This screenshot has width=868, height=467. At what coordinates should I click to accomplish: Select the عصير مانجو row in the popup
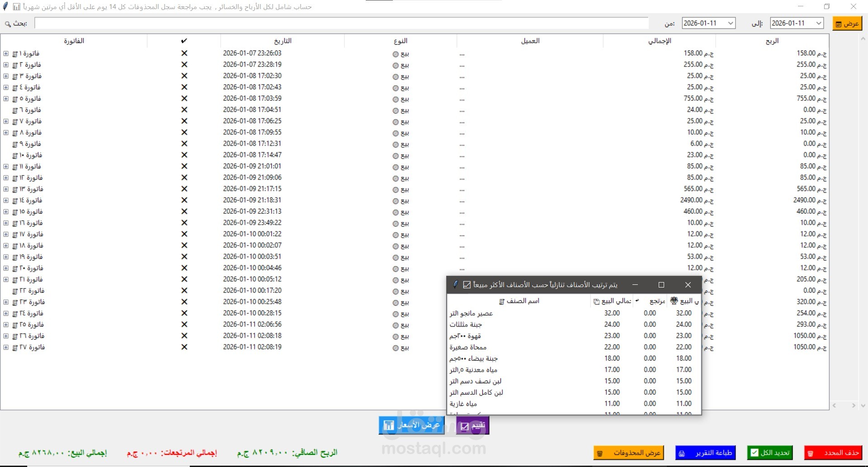pos(573,313)
